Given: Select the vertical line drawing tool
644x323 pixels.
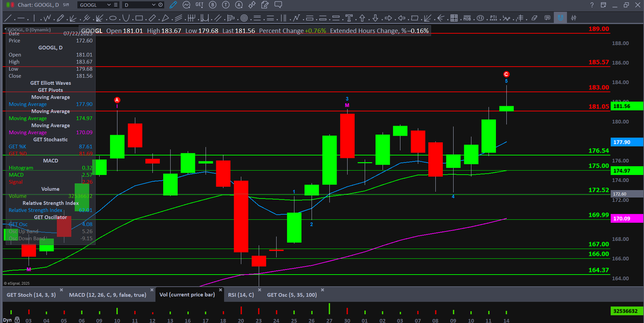Looking at the screenshot, I should [x=34, y=18].
